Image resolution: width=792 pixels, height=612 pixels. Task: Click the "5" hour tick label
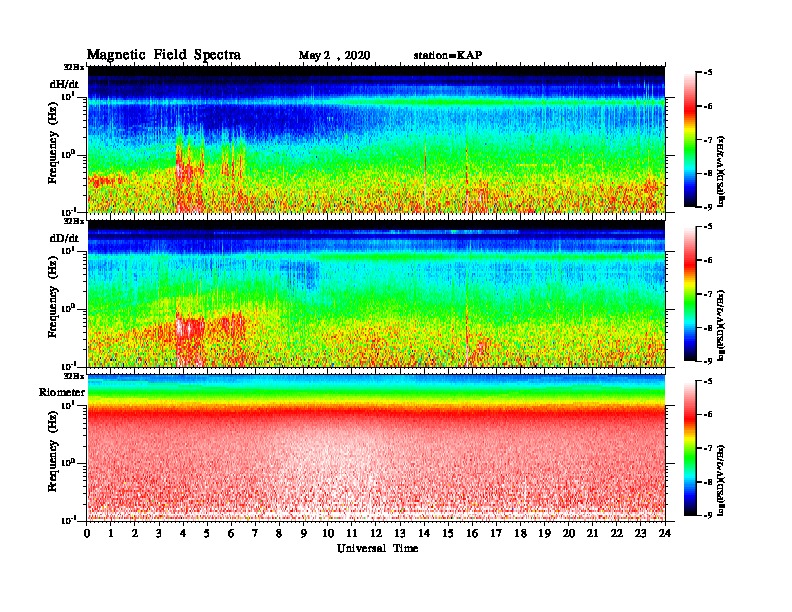tap(207, 534)
